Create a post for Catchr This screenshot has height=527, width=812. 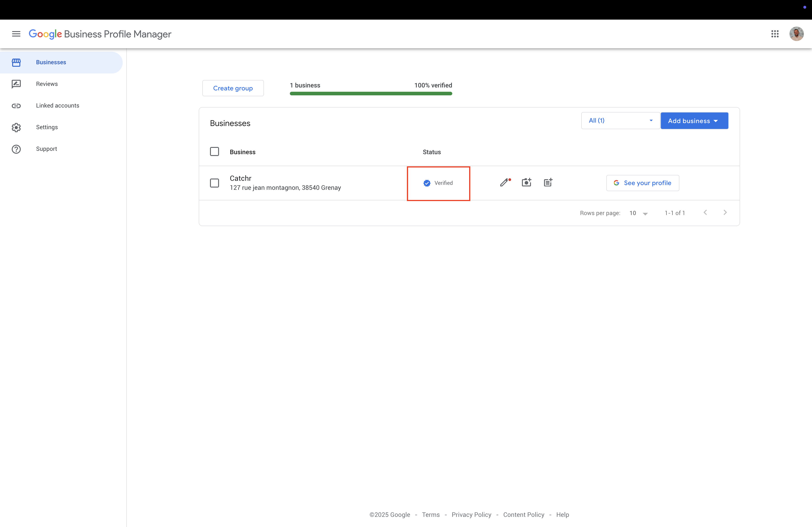[x=548, y=182]
